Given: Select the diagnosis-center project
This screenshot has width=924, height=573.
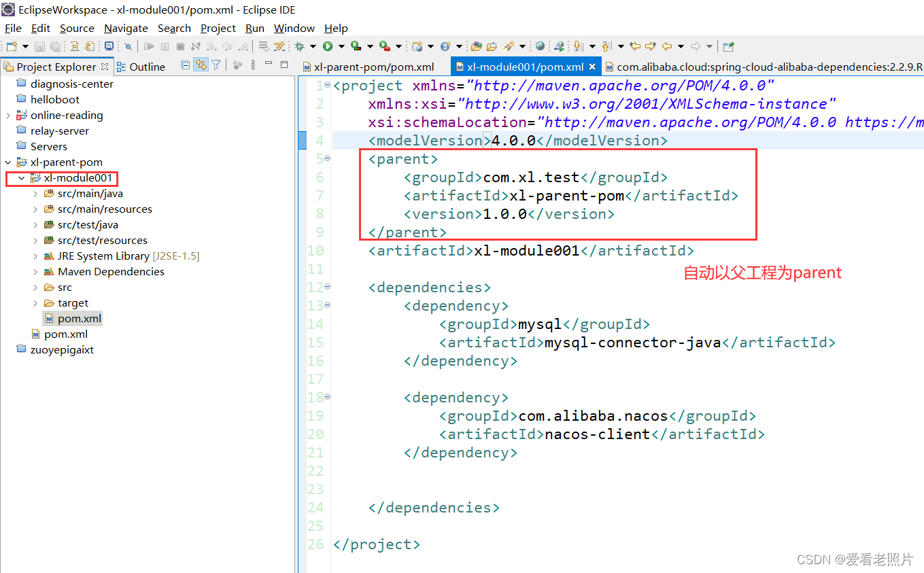Looking at the screenshot, I should tap(71, 84).
